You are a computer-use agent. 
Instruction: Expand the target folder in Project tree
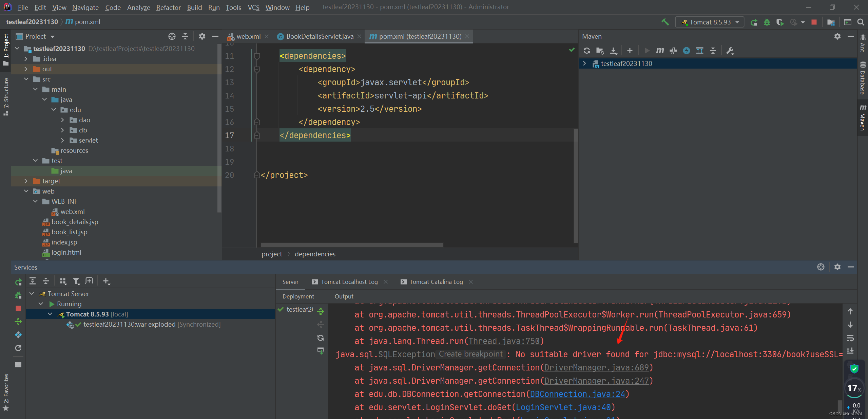tap(26, 181)
